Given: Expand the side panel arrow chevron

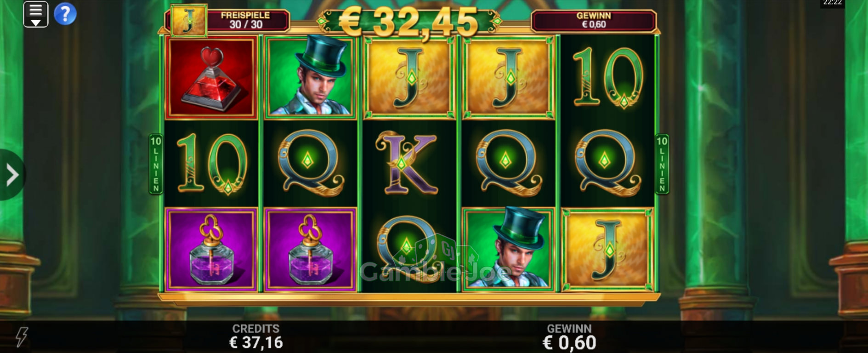Looking at the screenshot, I should pos(11,175).
